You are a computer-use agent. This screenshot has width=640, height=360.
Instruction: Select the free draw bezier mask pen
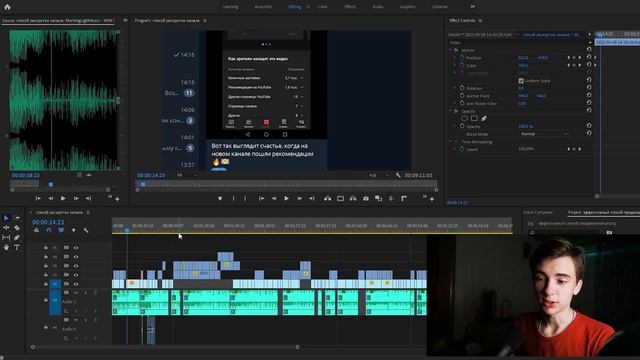point(484,118)
